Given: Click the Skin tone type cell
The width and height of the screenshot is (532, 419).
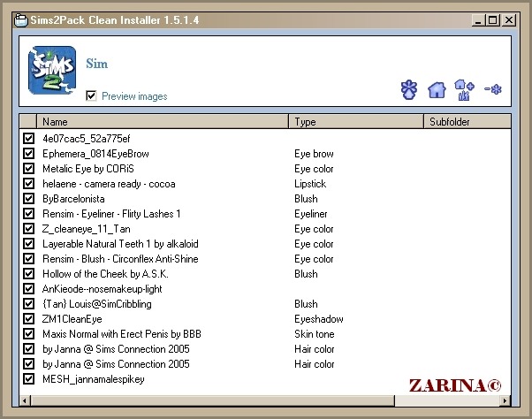Looking at the screenshot, I should [315, 334].
